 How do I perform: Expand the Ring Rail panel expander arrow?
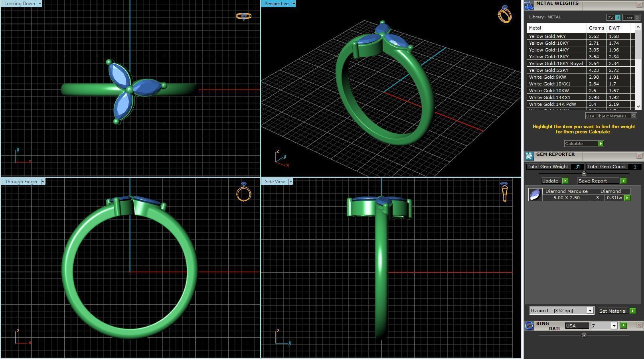click(584, 335)
